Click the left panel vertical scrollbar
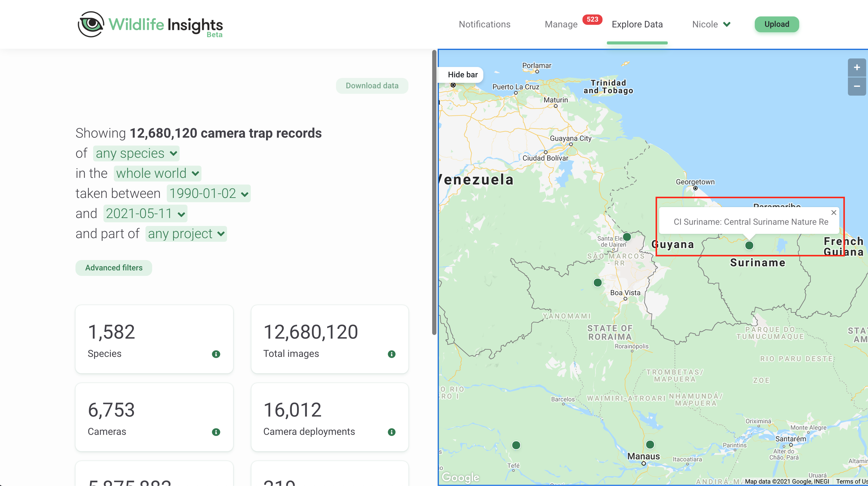Viewport: 868px width, 486px height. 434,192
